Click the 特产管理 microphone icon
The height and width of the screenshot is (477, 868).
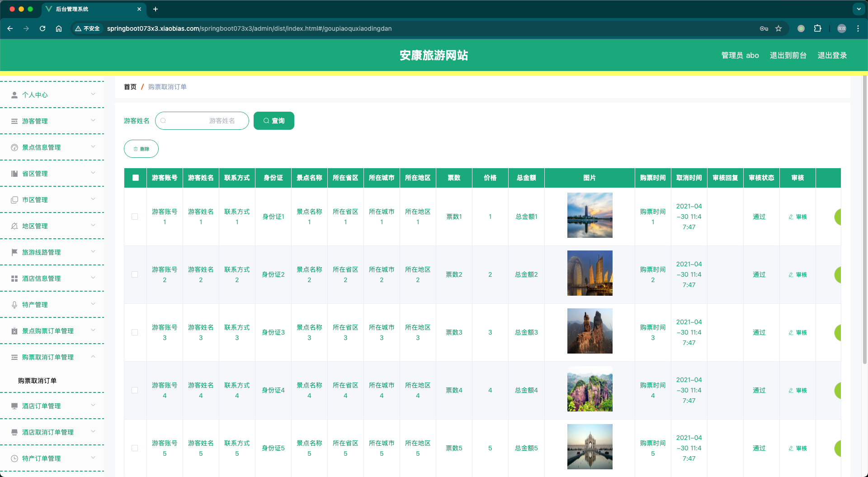14,305
